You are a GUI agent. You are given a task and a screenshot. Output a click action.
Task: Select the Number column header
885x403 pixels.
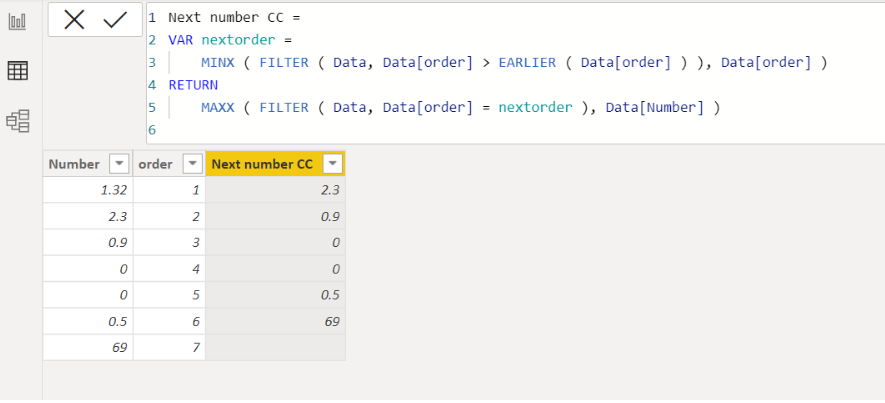click(x=88, y=164)
